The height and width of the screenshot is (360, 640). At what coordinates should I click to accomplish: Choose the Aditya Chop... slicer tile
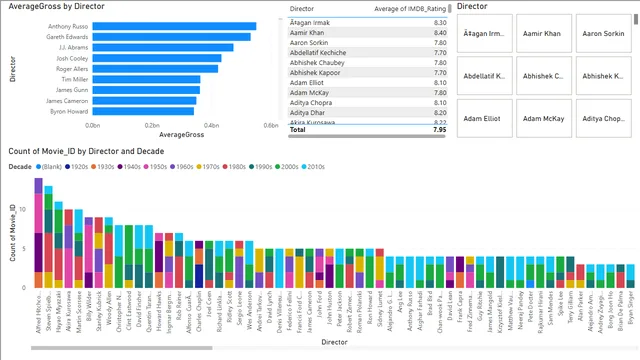[x=603, y=118]
